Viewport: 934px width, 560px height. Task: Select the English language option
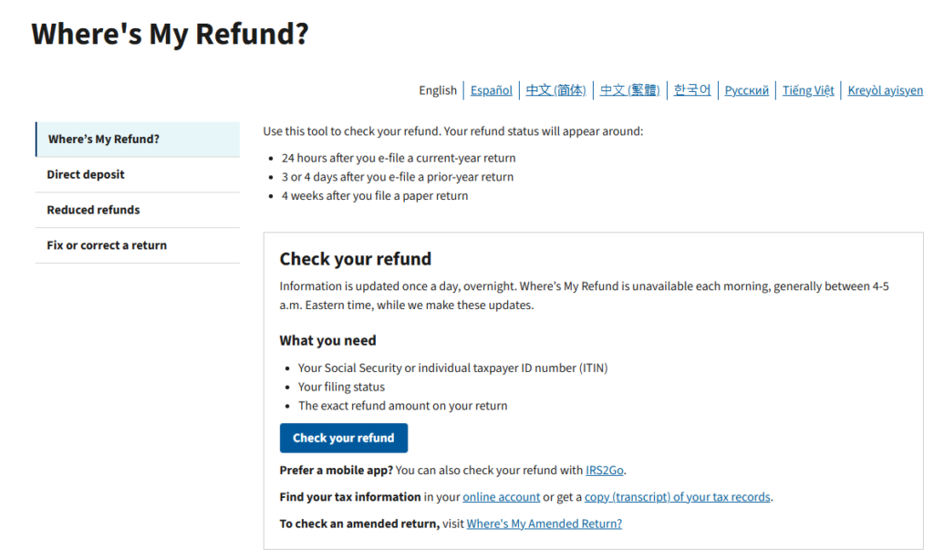438,89
